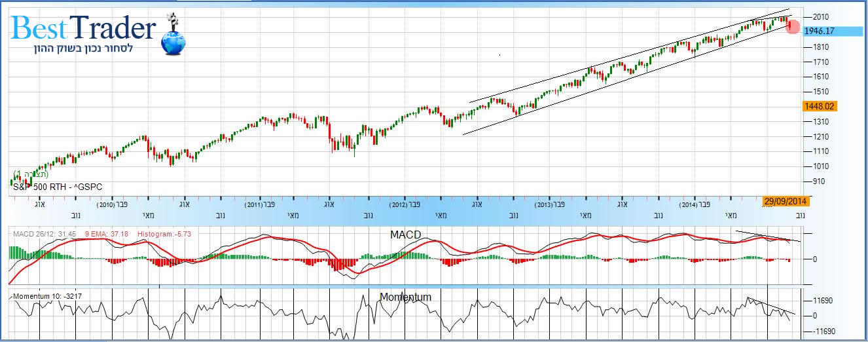868x342 pixels.
Task: Select the (2011) year label on the time axis
Action: click(x=255, y=205)
